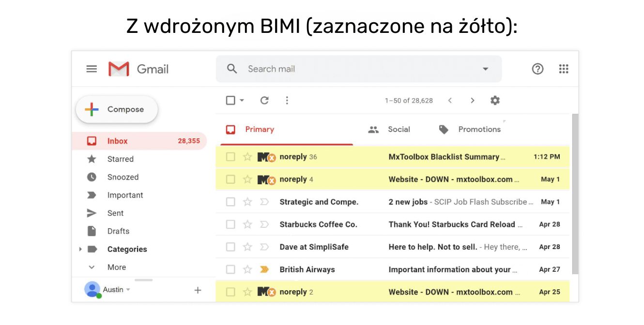
Task: Click the 'British Airways' sender name
Action: [x=307, y=269]
